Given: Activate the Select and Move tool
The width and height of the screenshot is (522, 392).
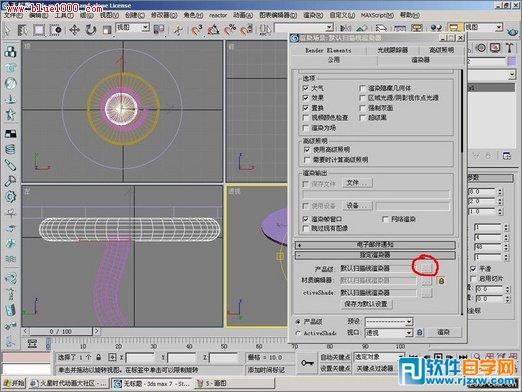Looking at the screenshot, I should (x=74, y=30).
